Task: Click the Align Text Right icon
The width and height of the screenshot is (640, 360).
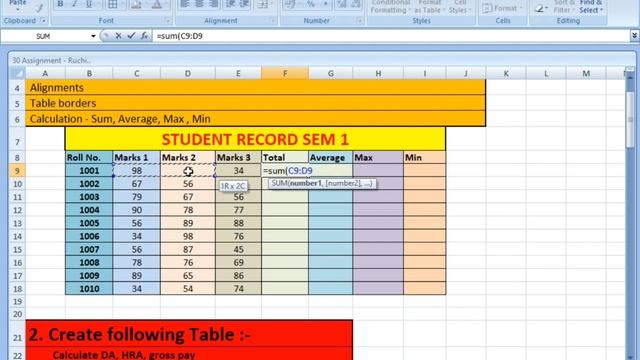Action: (213, 4)
